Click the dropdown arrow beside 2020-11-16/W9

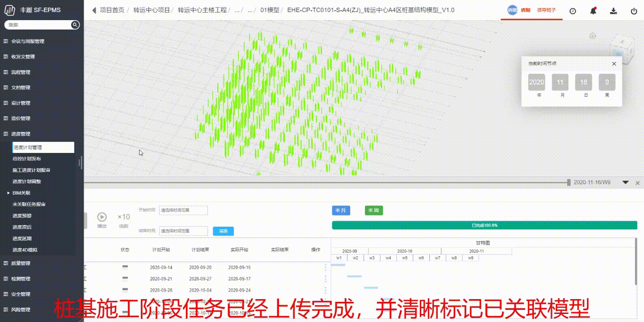tap(626, 182)
